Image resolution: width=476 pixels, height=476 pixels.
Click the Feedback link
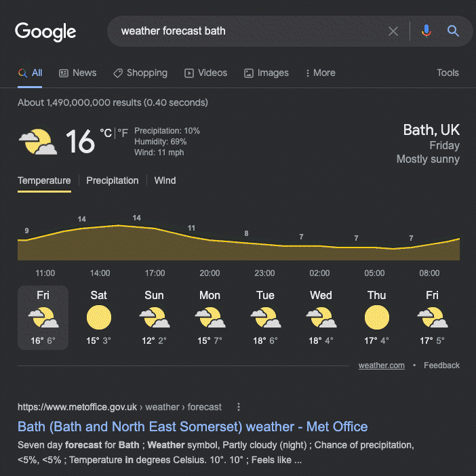[x=441, y=365]
